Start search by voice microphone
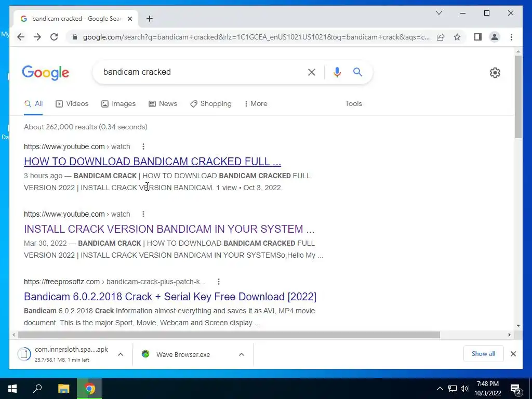The height and width of the screenshot is (399, 532). click(x=337, y=72)
